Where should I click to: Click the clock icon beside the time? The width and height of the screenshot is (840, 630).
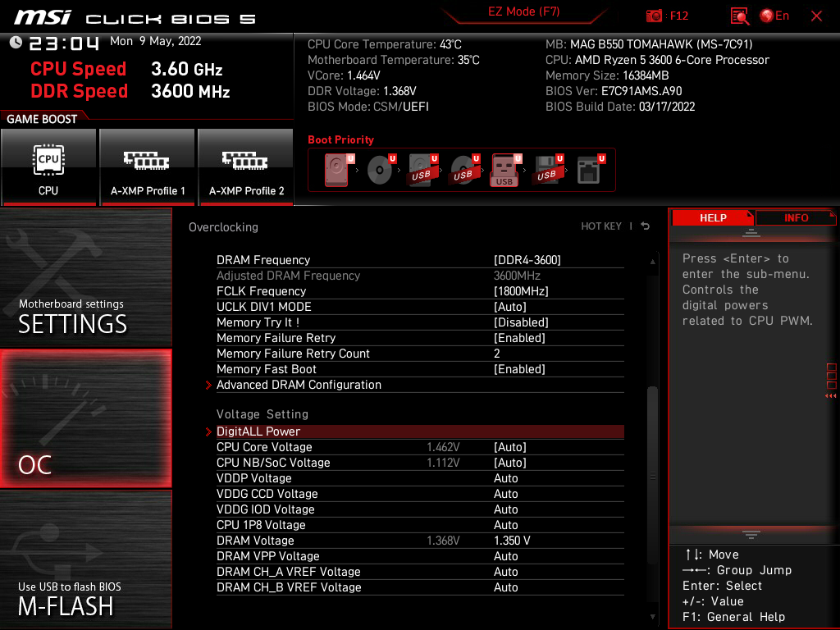coord(16,43)
